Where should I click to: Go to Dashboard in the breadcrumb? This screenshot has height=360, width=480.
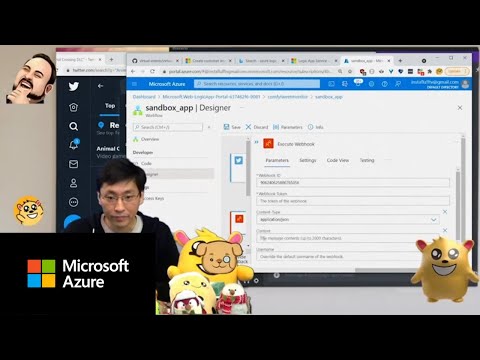[144, 97]
